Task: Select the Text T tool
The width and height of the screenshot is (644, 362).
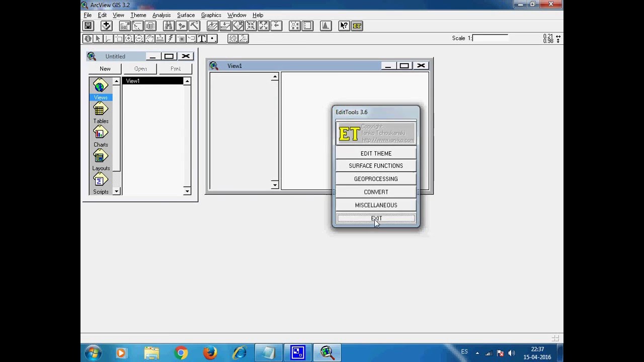Action: pos(202,39)
